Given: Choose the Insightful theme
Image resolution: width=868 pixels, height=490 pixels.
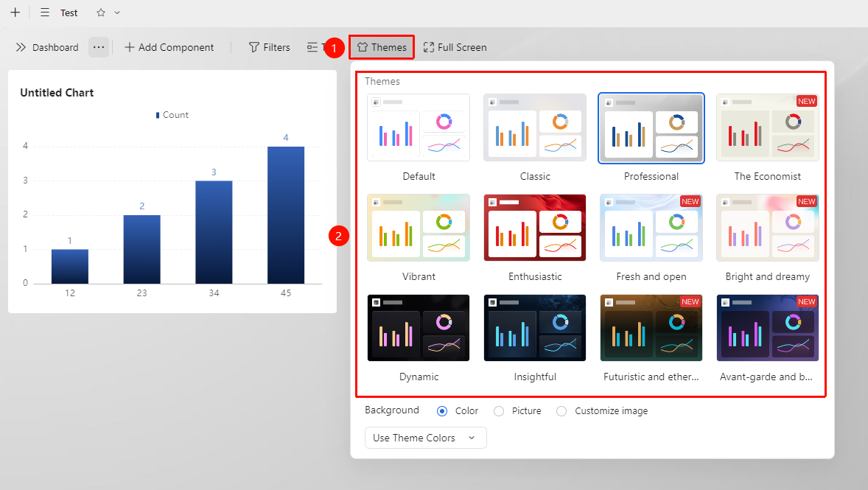Looking at the screenshot, I should click(x=535, y=328).
